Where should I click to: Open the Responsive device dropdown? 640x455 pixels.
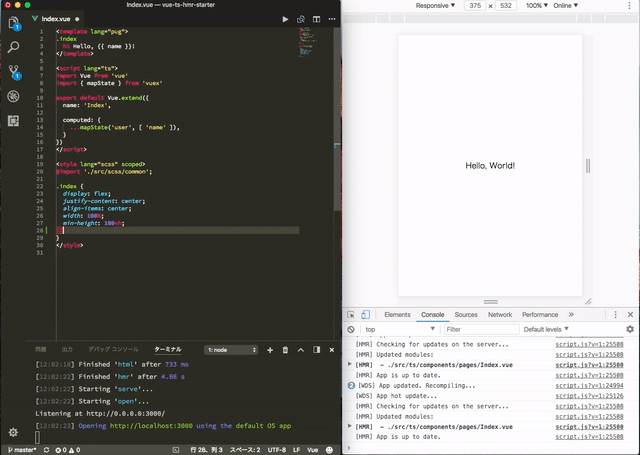click(x=435, y=6)
